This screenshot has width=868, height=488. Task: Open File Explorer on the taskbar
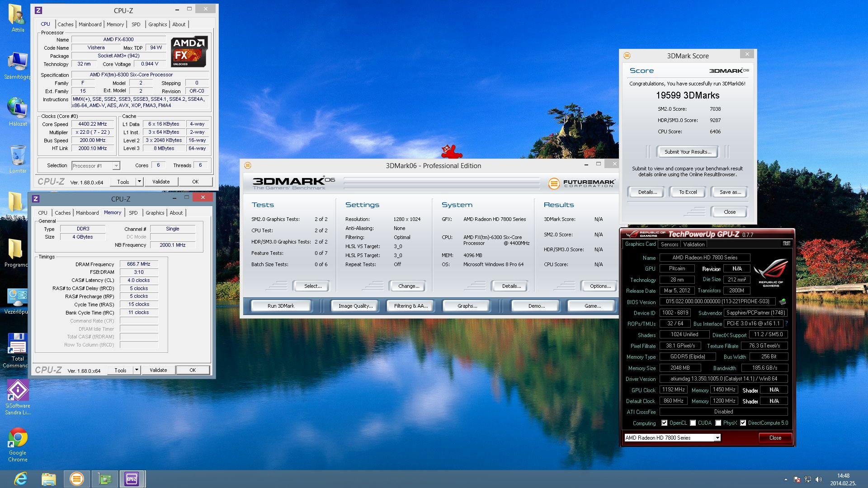click(48, 479)
